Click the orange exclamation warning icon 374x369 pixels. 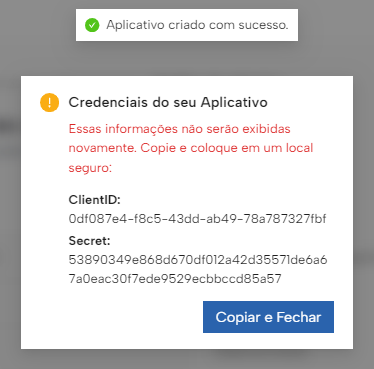pos(49,102)
